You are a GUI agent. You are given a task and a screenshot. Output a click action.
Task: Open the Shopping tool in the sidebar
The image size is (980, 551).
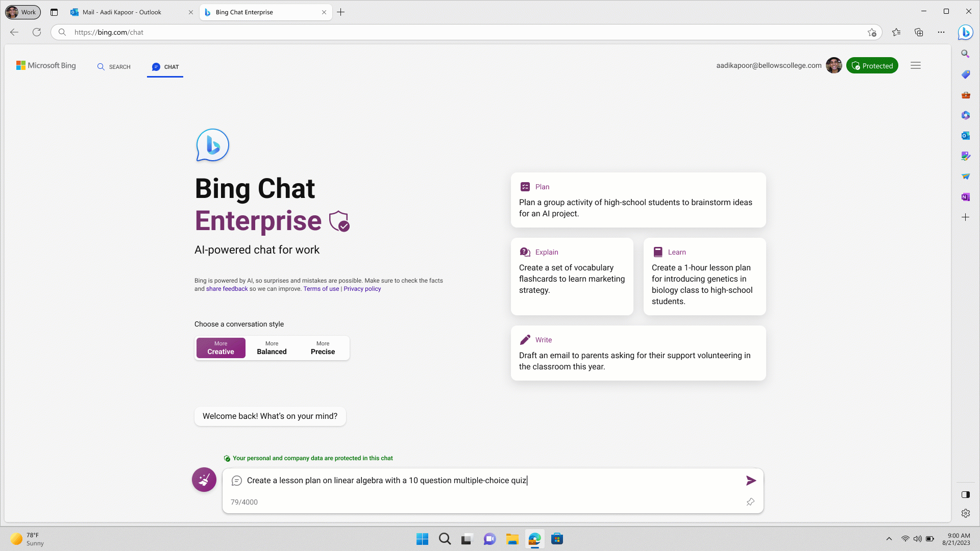click(x=965, y=74)
